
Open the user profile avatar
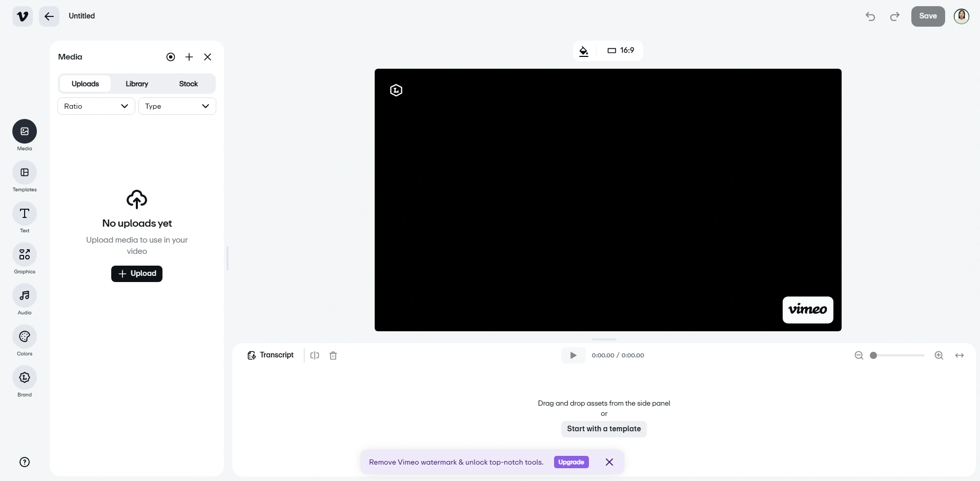pyautogui.click(x=962, y=16)
